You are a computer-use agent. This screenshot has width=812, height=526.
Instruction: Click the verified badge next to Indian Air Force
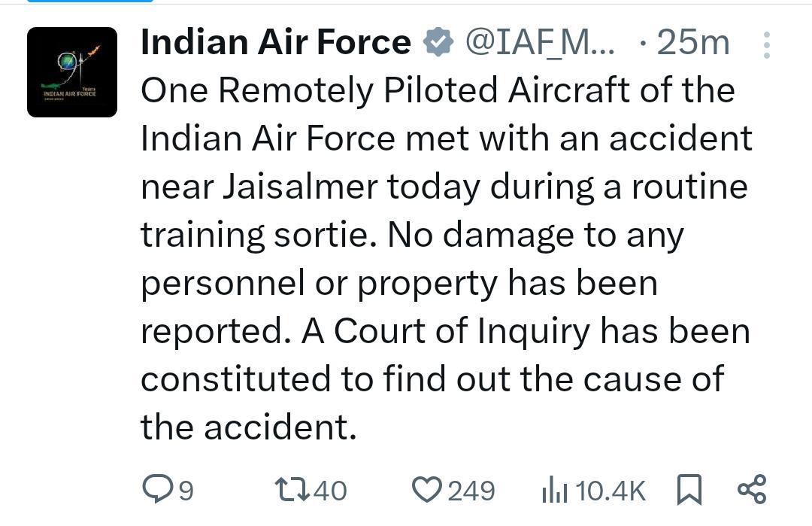[x=438, y=41]
